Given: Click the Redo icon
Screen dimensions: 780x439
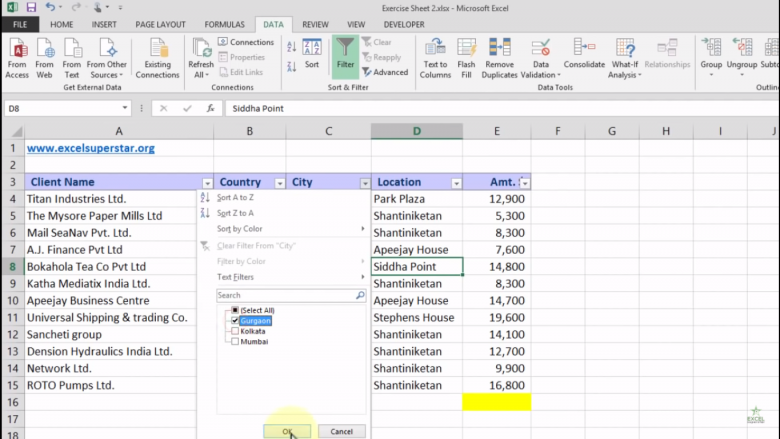Looking at the screenshot, I should (x=76, y=7).
